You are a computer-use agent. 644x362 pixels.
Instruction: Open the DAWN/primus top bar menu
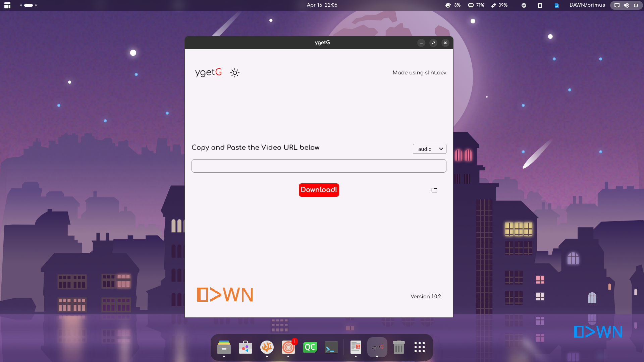(587, 5)
